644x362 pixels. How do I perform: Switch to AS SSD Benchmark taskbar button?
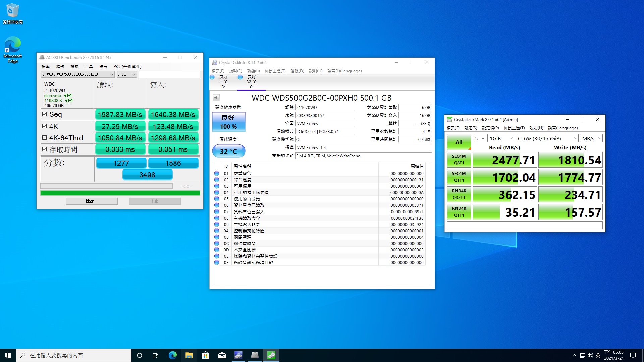pyautogui.click(x=255, y=355)
